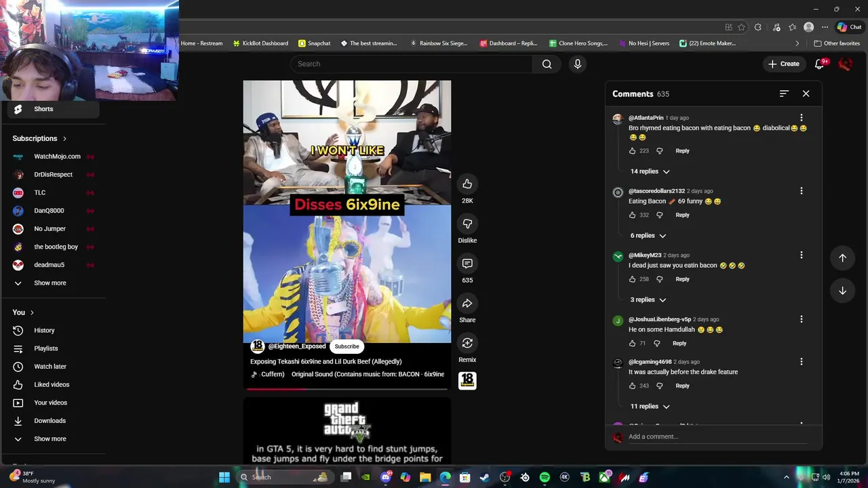The height and width of the screenshot is (488, 868).
Task: Click the search magnifier button
Action: click(547, 64)
